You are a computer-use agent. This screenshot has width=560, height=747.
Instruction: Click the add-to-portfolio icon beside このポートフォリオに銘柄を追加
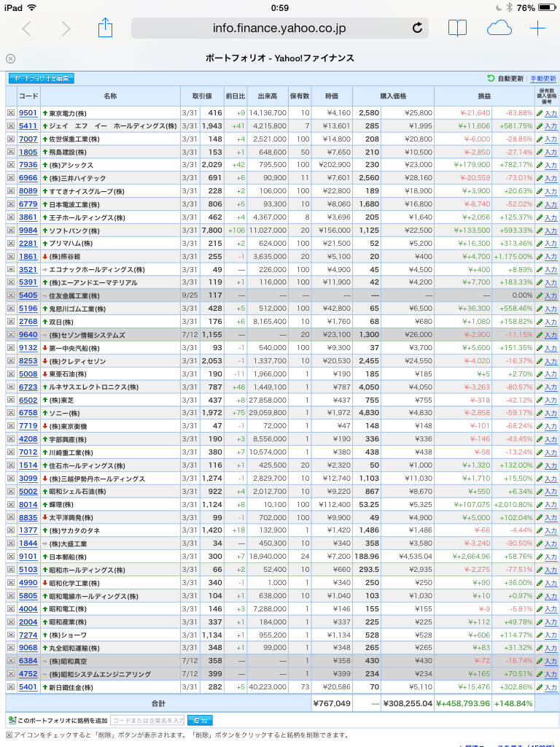(12, 720)
